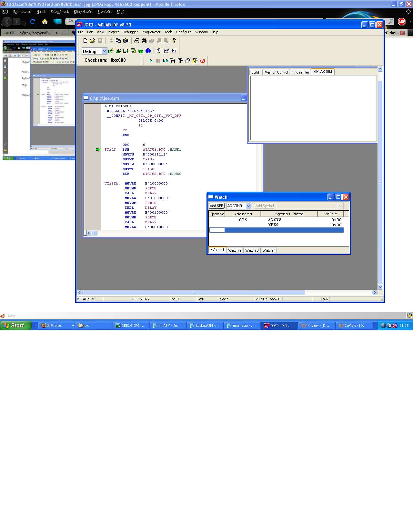The width and height of the screenshot is (413, 532).
Task: Switch to kocka.ASM in the taskbar
Action: point(205,326)
